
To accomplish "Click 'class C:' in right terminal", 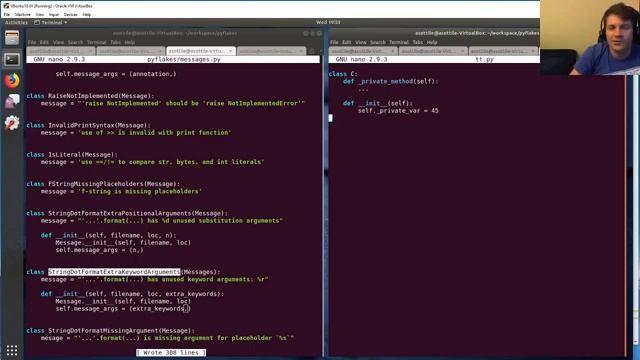I will coord(343,74).
